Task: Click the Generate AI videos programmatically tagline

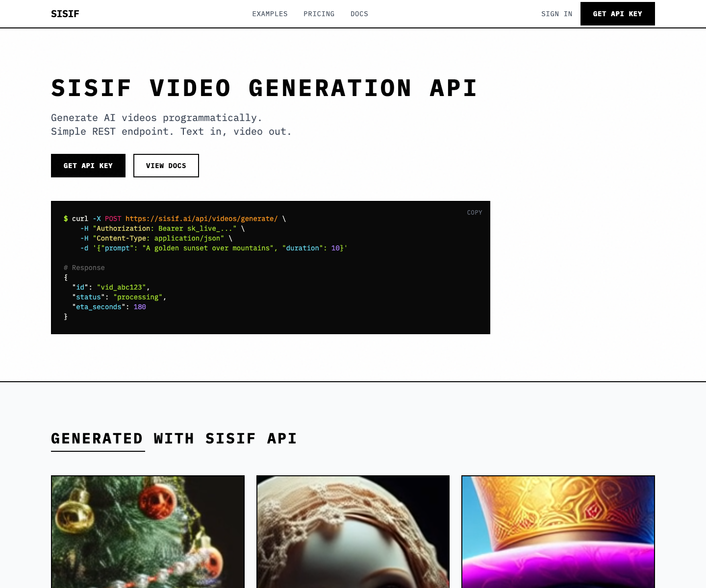Action: [156, 118]
